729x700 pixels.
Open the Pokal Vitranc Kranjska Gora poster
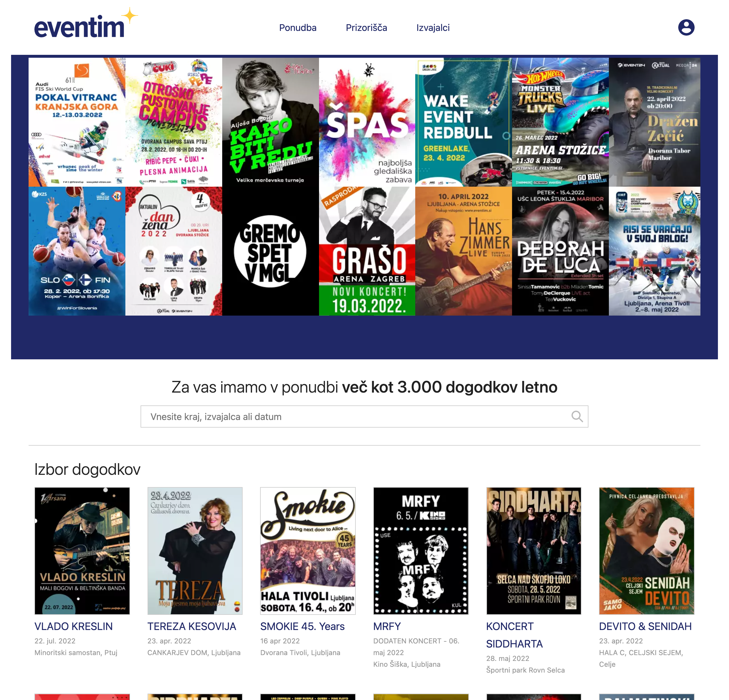(x=77, y=122)
